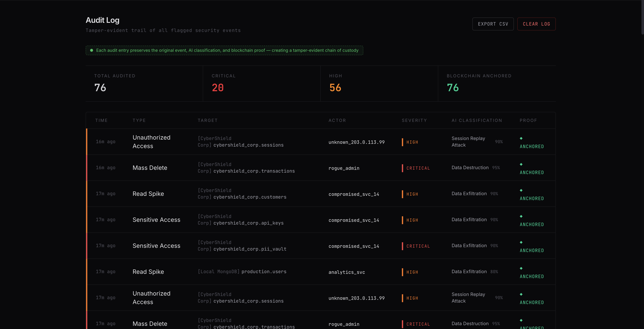
Task: Select the High count stat card
Action: pyautogui.click(x=379, y=84)
